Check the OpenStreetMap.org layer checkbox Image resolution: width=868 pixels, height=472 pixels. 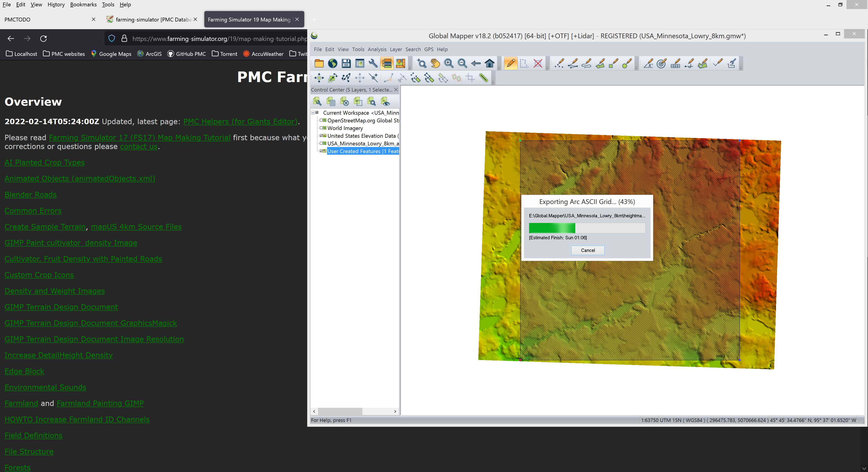[x=321, y=120]
